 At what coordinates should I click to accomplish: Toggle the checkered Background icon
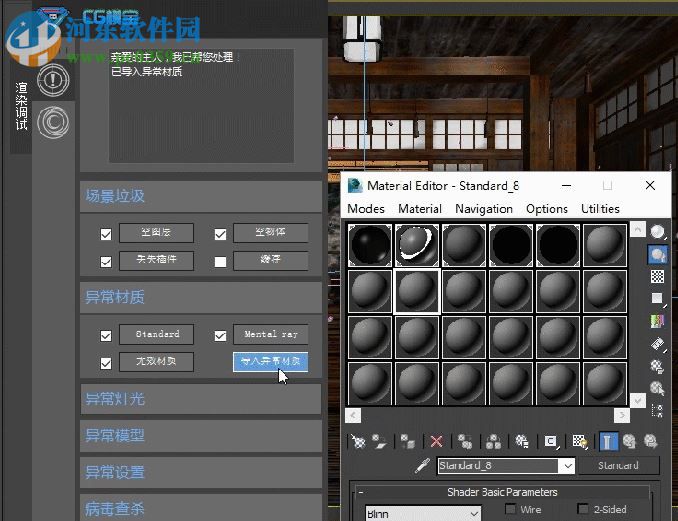click(657, 276)
